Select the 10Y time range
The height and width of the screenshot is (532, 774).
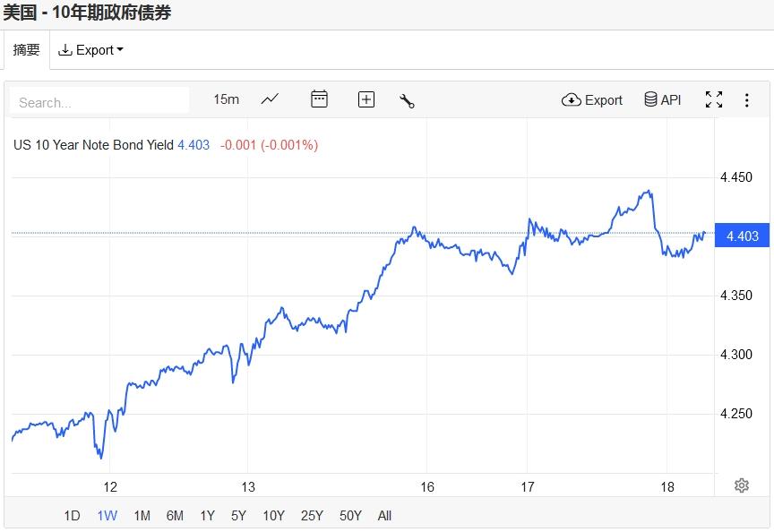273,515
